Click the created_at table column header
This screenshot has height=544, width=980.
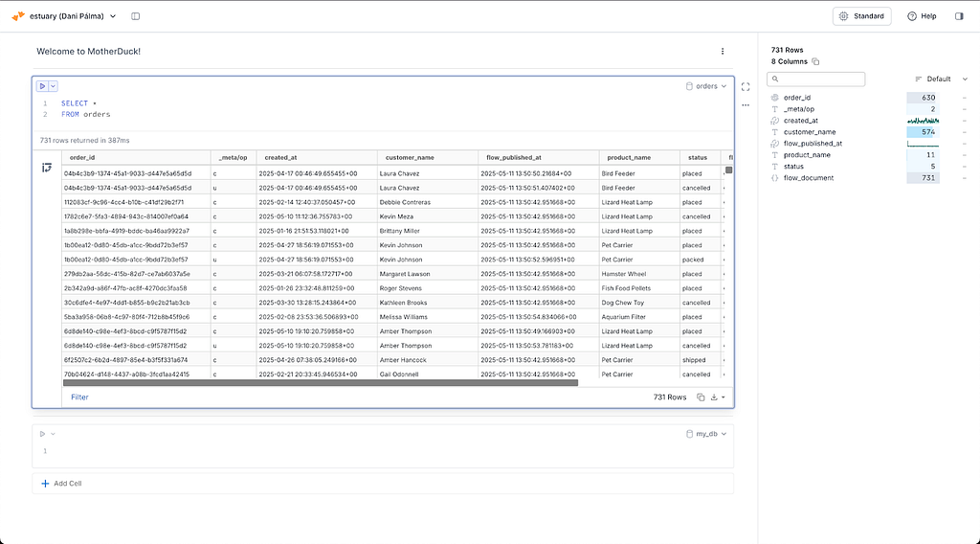(x=316, y=158)
